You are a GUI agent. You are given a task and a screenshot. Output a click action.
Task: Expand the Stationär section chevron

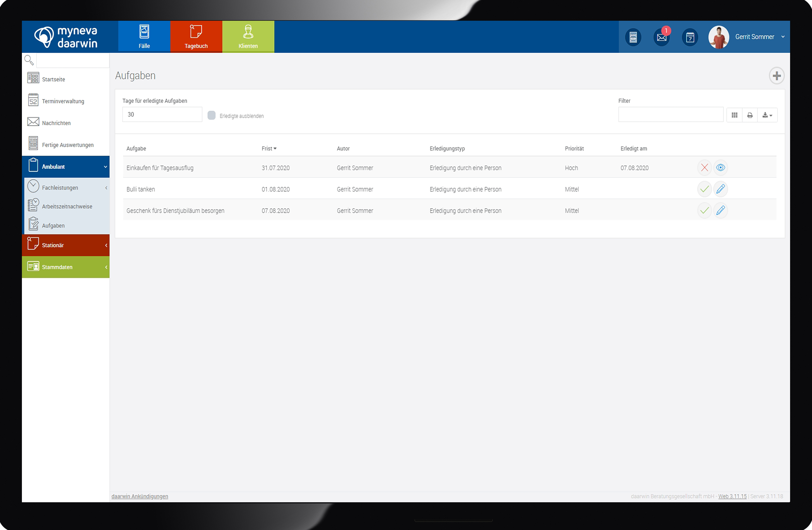[x=106, y=245]
